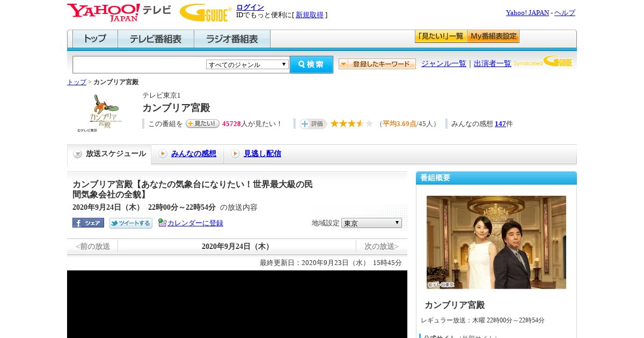Viewport: 644px width, 338px height.
Task: Click the 検索 search button
Action: (x=311, y=64)
